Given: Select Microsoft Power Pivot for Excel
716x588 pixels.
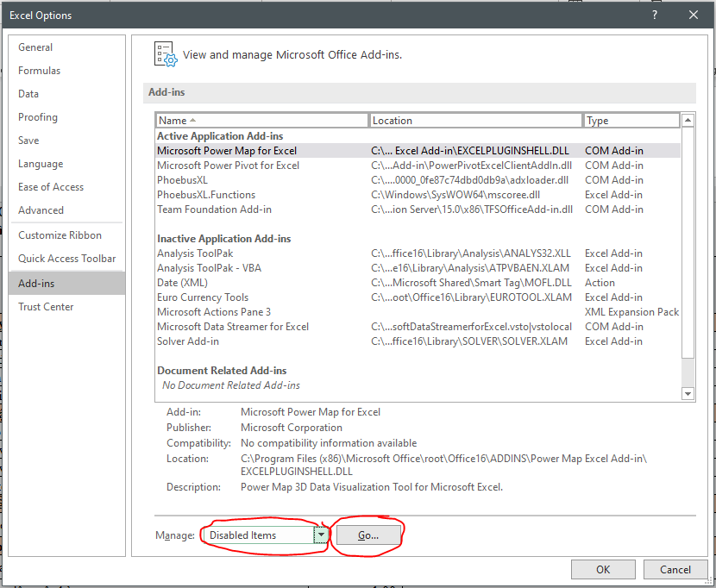Looking at the screenshot, I should click(x=228, y=166).
